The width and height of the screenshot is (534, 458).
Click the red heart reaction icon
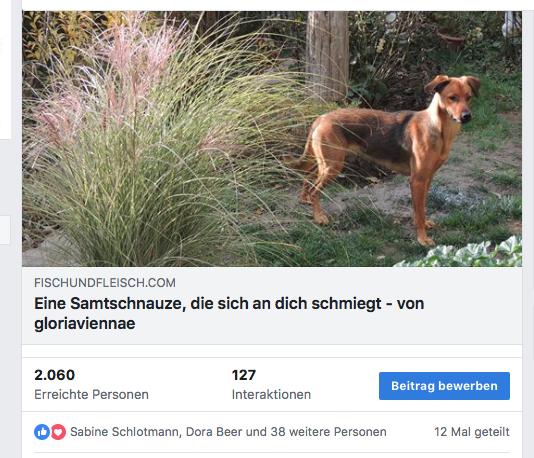click(58, 432)
